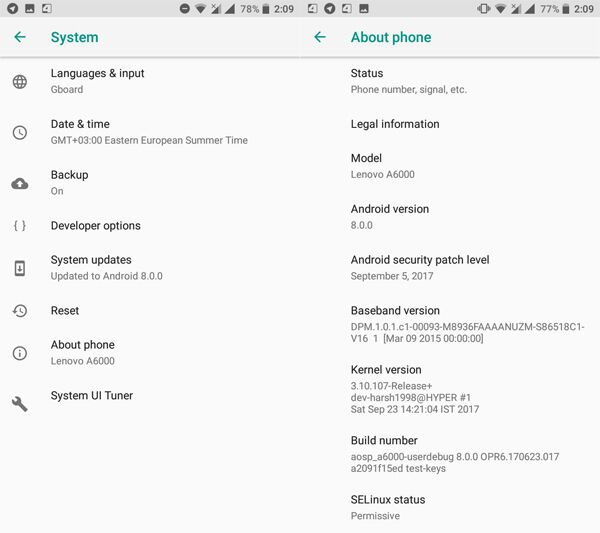
Task: Open Backup settings
Action: (x=150, y=183)
